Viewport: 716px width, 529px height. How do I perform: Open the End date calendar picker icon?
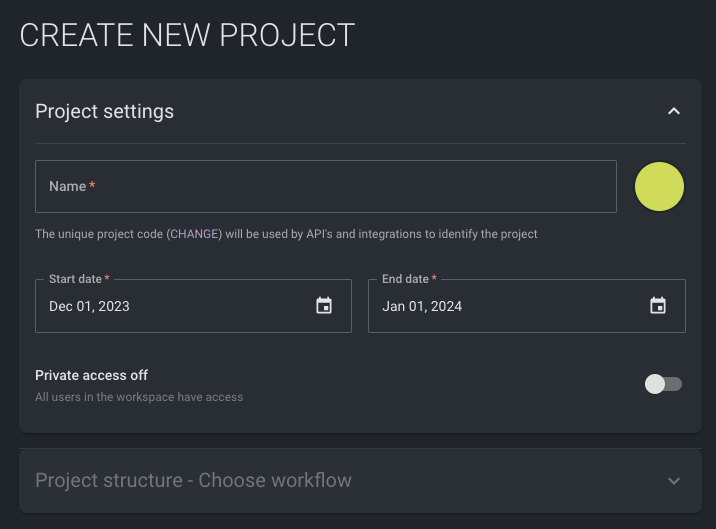(658, 306)
